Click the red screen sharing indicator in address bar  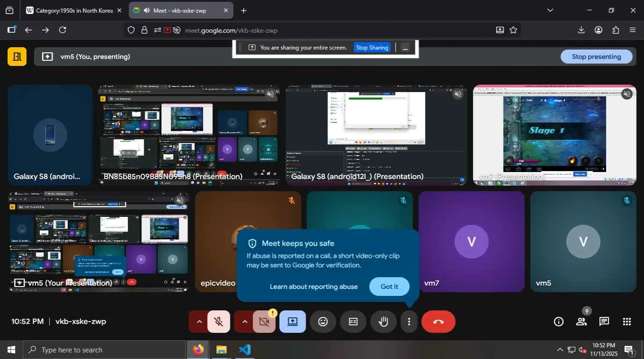click(167, 30)
